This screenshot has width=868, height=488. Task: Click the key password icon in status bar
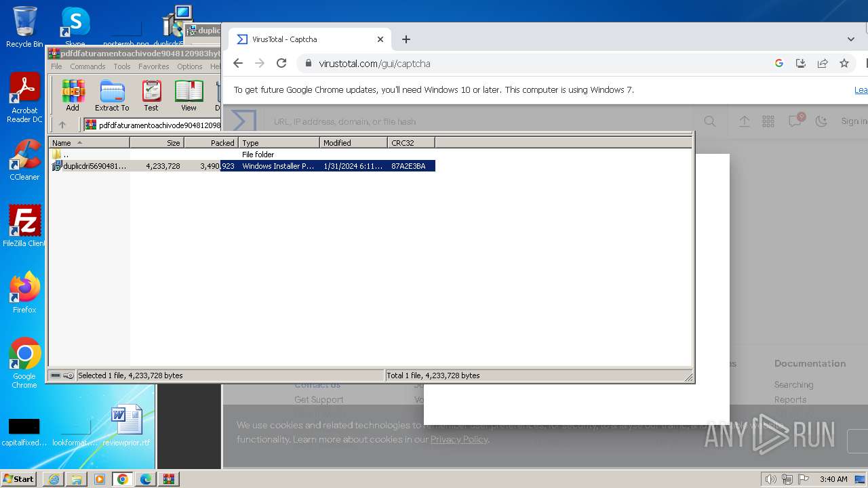click(68, 375)
